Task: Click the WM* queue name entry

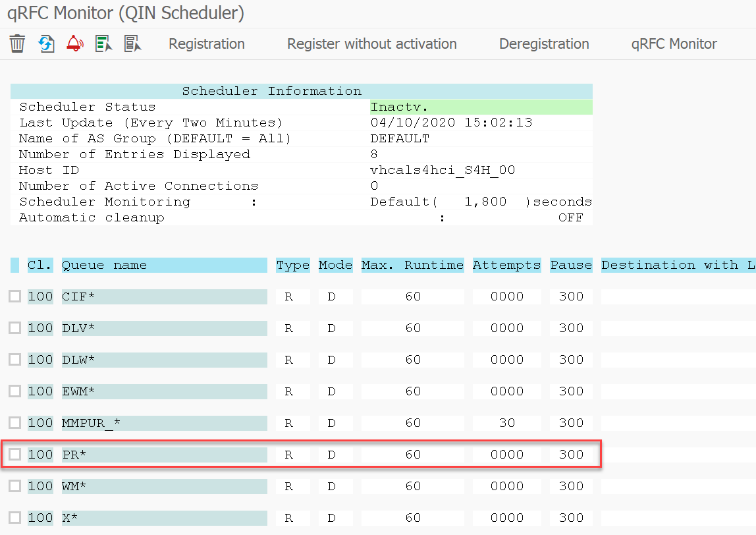Action: click(x=164, y=486)
